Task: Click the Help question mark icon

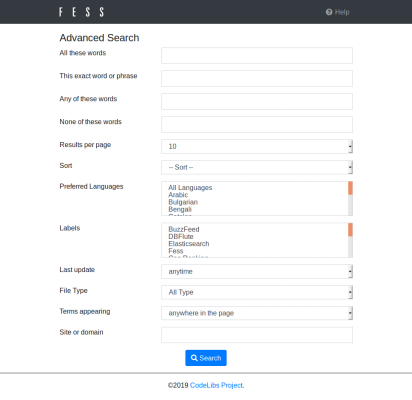Action: pos(329,12)
